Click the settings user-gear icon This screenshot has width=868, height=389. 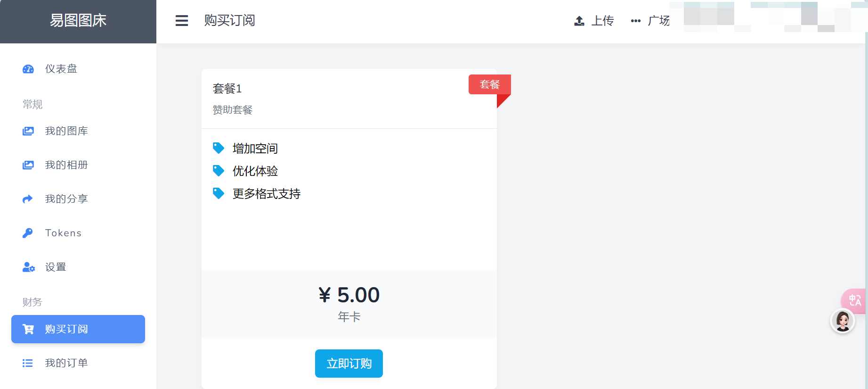click(x=29, y=267)
